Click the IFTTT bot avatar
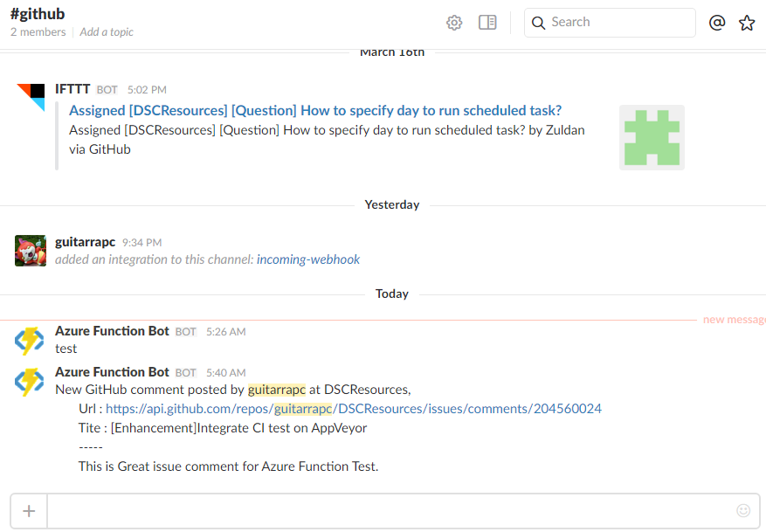The height and width of the screenshot is (532, 766). coord(31,98)
